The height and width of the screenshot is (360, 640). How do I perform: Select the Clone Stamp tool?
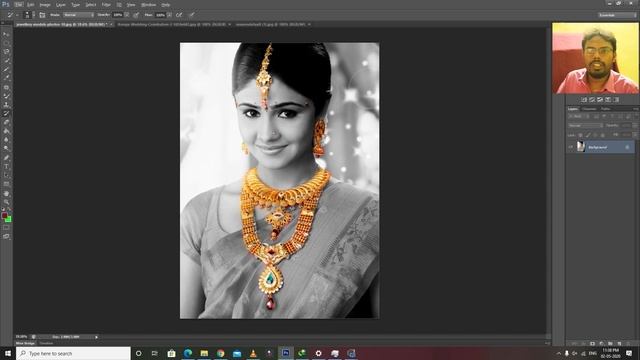pos(6,105)
